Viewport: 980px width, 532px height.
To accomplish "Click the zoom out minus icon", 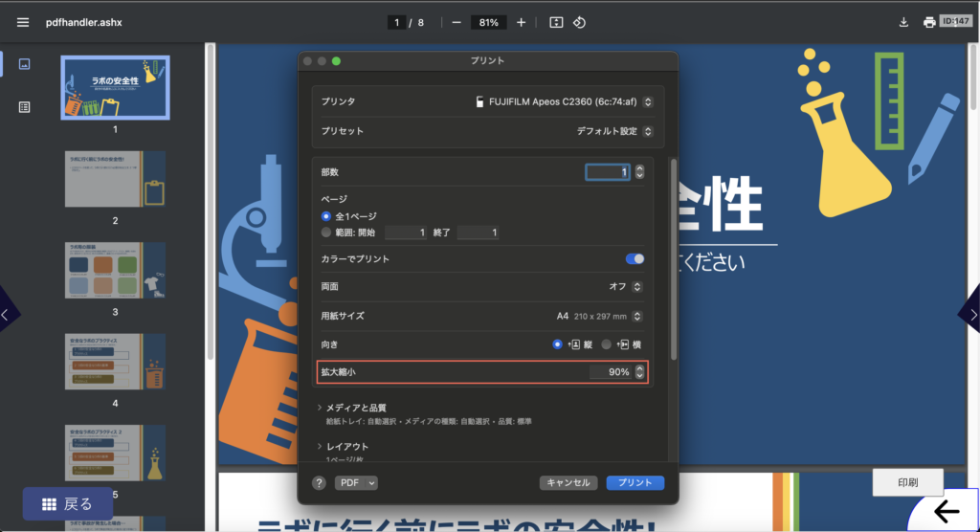I will (x=457, y=23).
